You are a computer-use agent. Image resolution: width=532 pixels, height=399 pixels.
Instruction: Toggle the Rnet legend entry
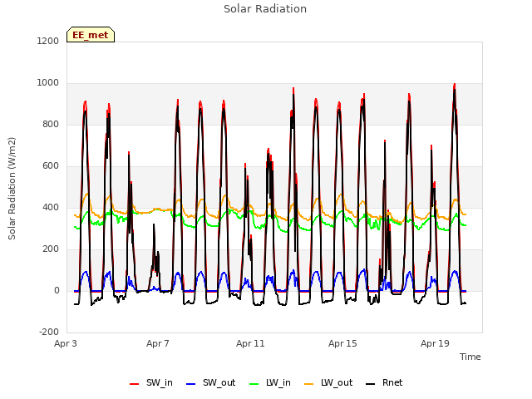(384, 383)
